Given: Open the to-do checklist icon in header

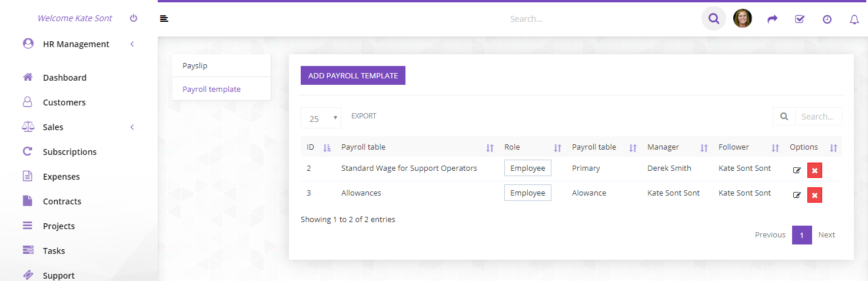Looking at the screenshot, I should tap(799, 19).
